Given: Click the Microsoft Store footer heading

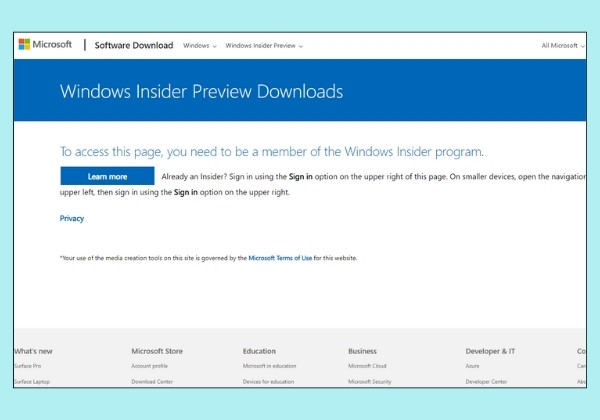Looking at the screenshot, I should [x=157, y=351].
